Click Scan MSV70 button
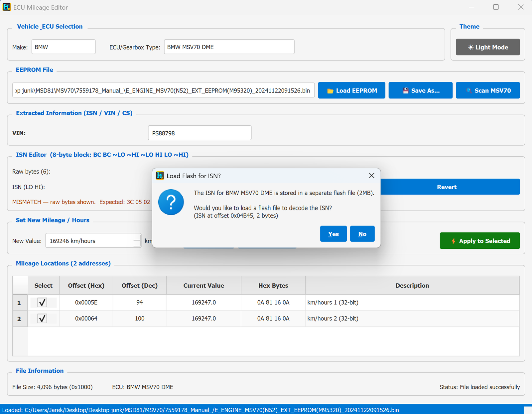Image resolution: width=532 pixels, height=414 pixels. coord(488,90)
